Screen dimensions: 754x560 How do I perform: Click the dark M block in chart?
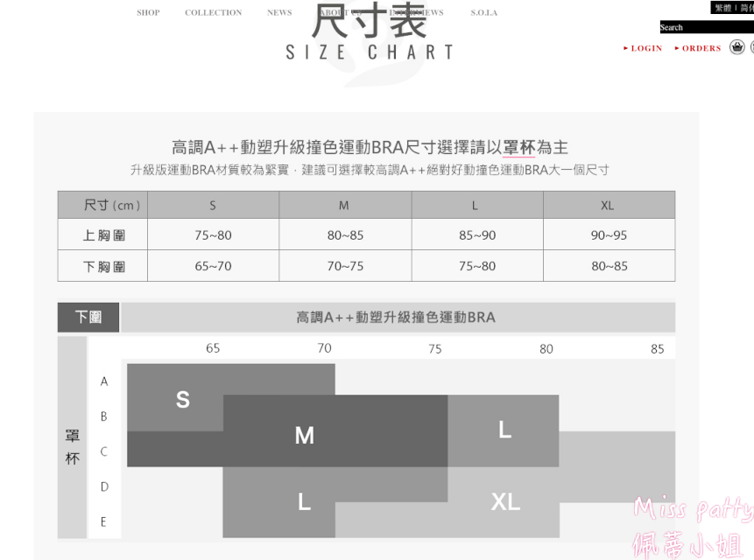click(304, 436)
